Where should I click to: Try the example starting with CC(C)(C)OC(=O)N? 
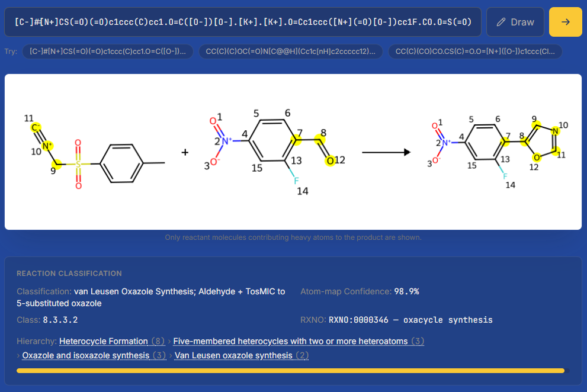tap(290, 52)
